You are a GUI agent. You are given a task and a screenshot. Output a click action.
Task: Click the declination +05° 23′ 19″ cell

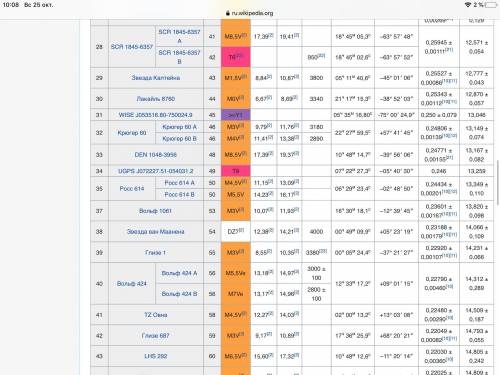tap(396, 231)
